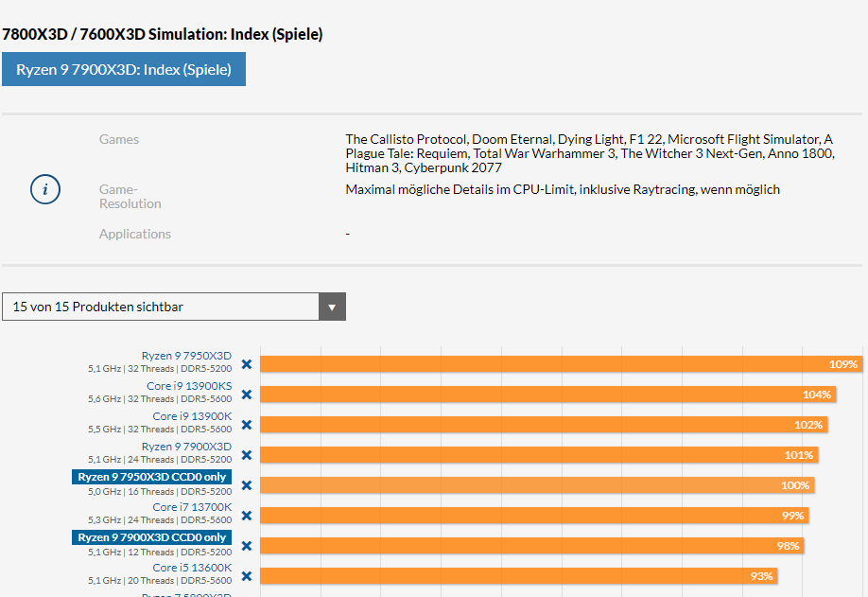Select the highlighted Ryzen 9 7900X3D CCD0 only label
Image resolution: width=868 pixels, height=597 pixels.
point(151,537)
